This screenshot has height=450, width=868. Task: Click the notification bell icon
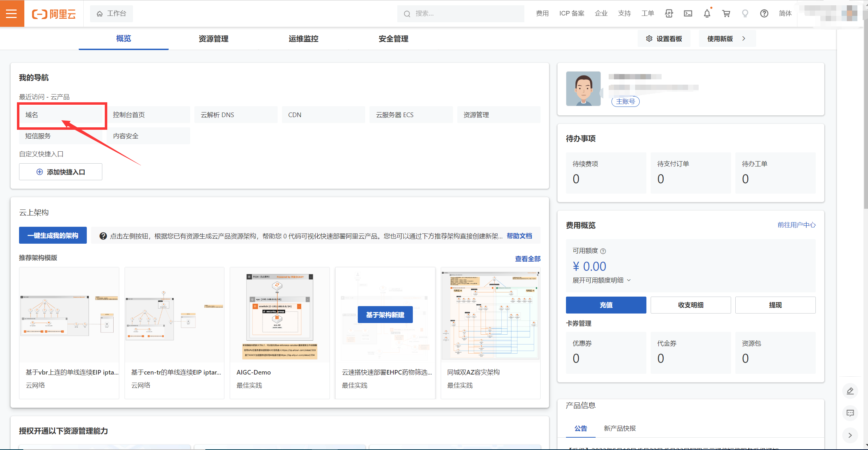(707, 13)
